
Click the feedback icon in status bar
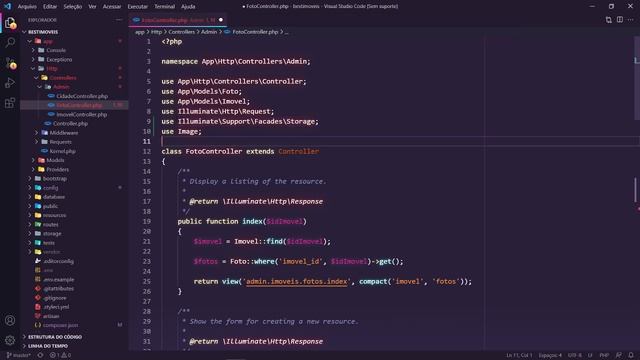pos(619,355)
